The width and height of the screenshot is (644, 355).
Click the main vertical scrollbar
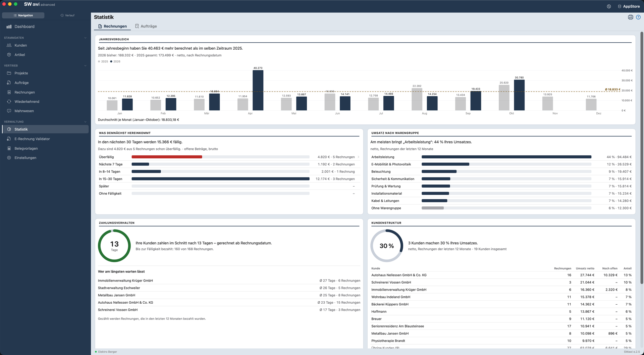[642, 158]
